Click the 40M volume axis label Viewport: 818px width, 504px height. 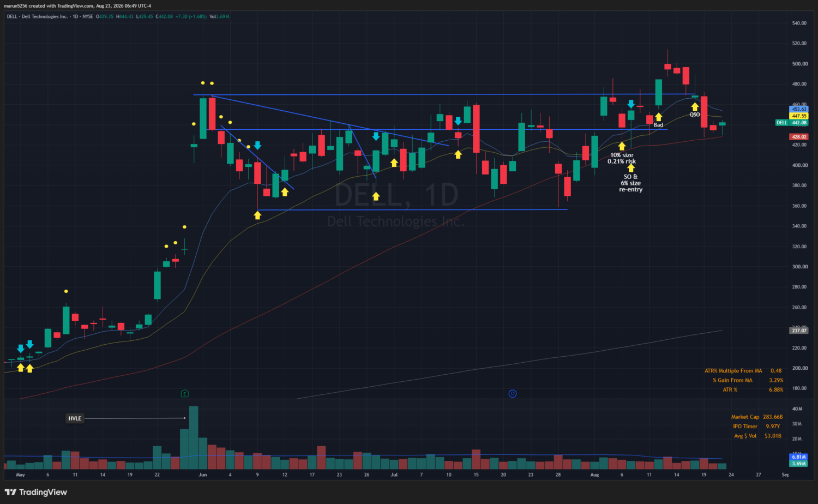click(x=797, y=409)
